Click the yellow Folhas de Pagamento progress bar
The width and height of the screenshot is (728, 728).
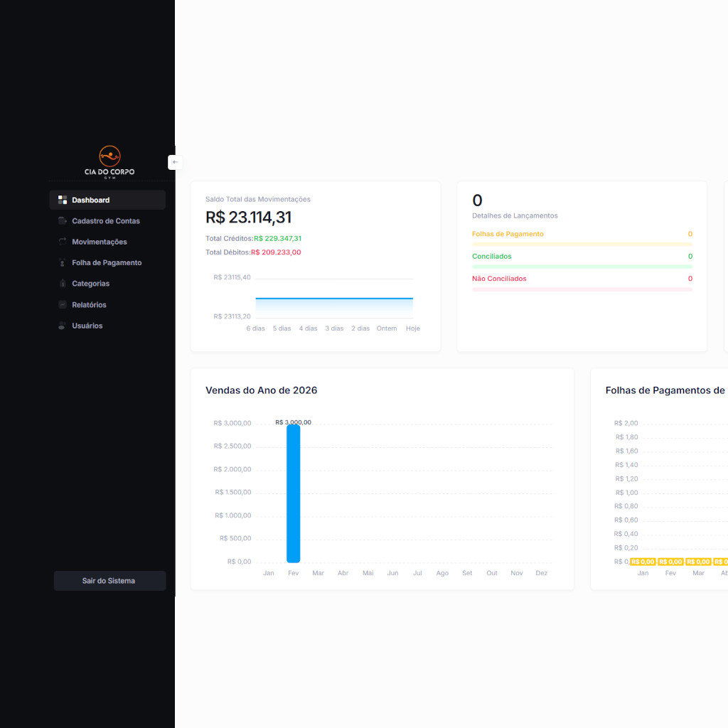[x=582, y=244]
